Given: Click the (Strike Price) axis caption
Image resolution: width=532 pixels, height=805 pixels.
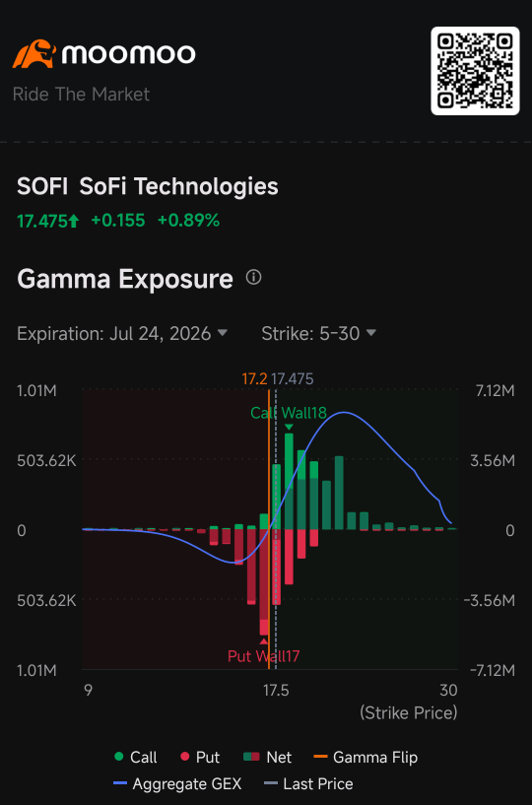Looking at the screenshot, I should [409, 712].
